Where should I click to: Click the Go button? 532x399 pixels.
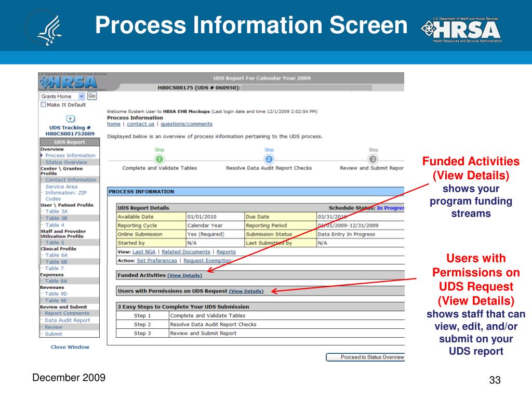click(92, 96)
